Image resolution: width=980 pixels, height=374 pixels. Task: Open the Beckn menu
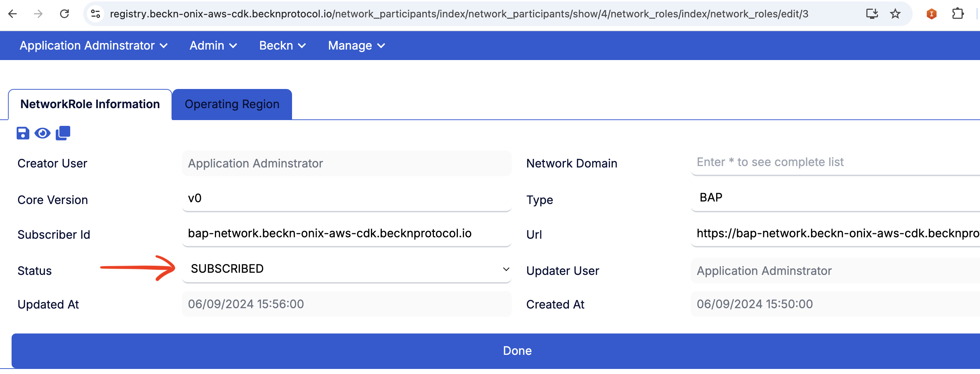282,46
